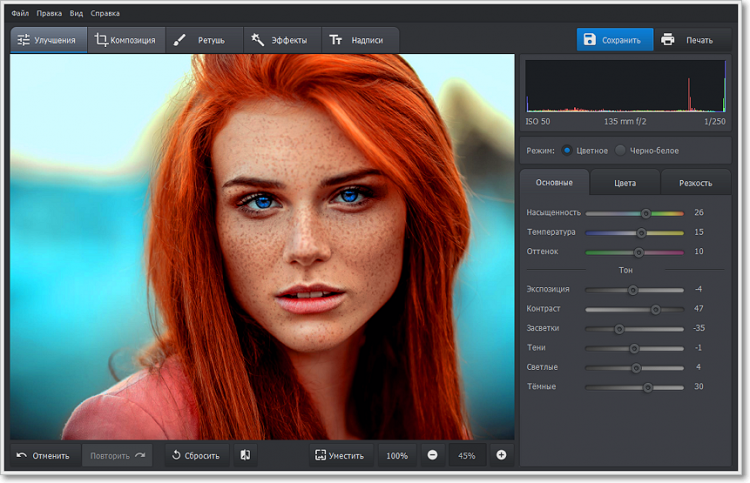Viewport: 750px width, 483px height.
Task: Switch to the Цвета tab
Action: click(625, 183)
